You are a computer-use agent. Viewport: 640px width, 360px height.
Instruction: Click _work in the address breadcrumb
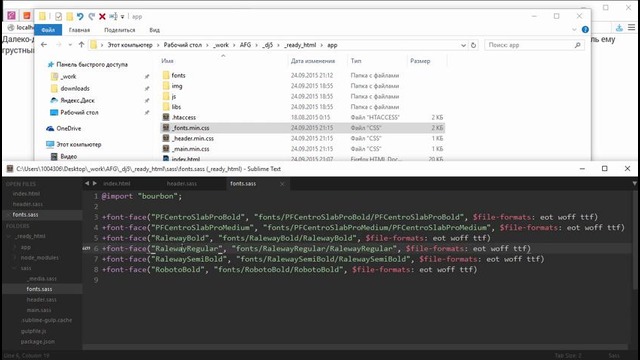221,45
